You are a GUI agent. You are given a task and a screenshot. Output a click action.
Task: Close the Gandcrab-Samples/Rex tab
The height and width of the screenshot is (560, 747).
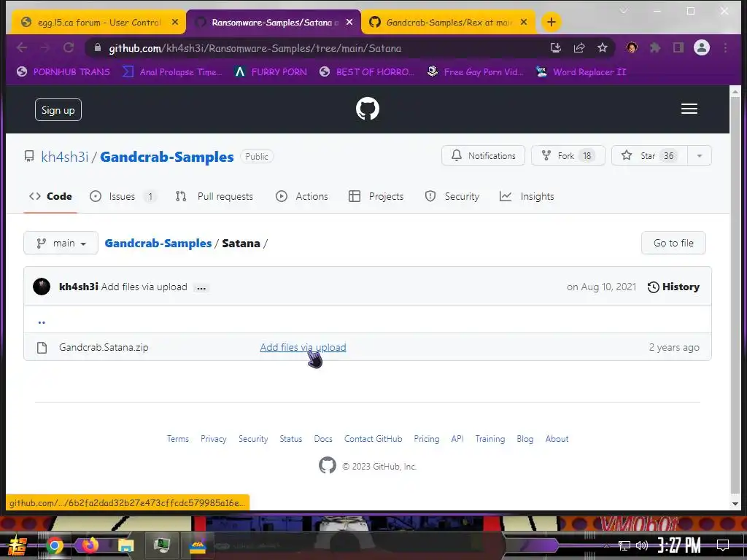point(524,22)
